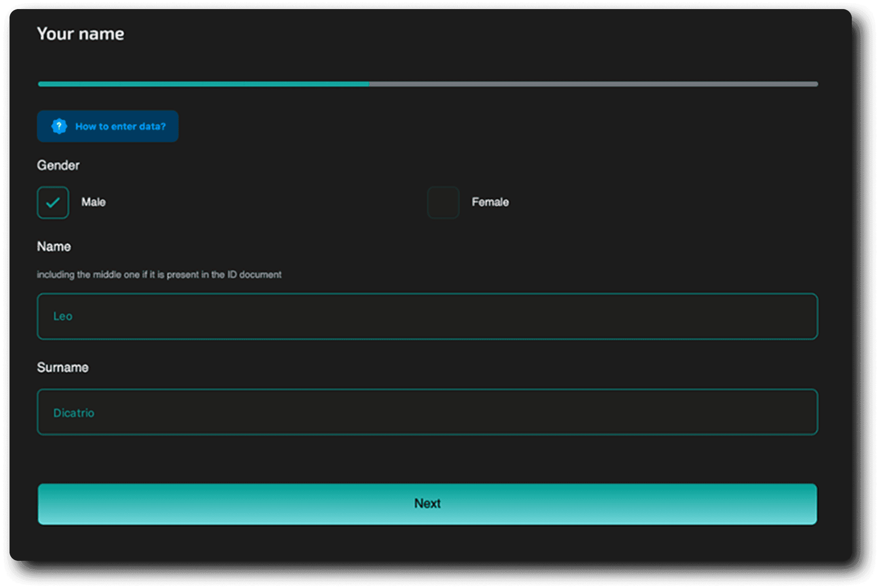
Task: Click the registration progress bar
Action: tap(428, 84)
